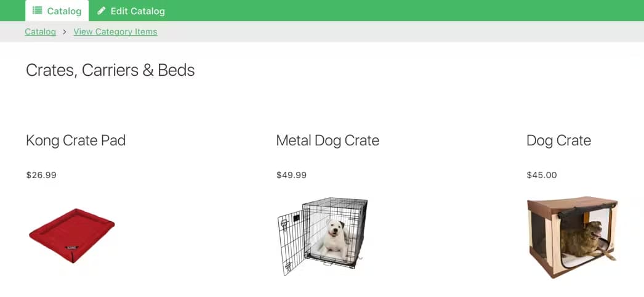Click the KONG label on the red pad
644x297 pixels.
click(x=73, y=246)
